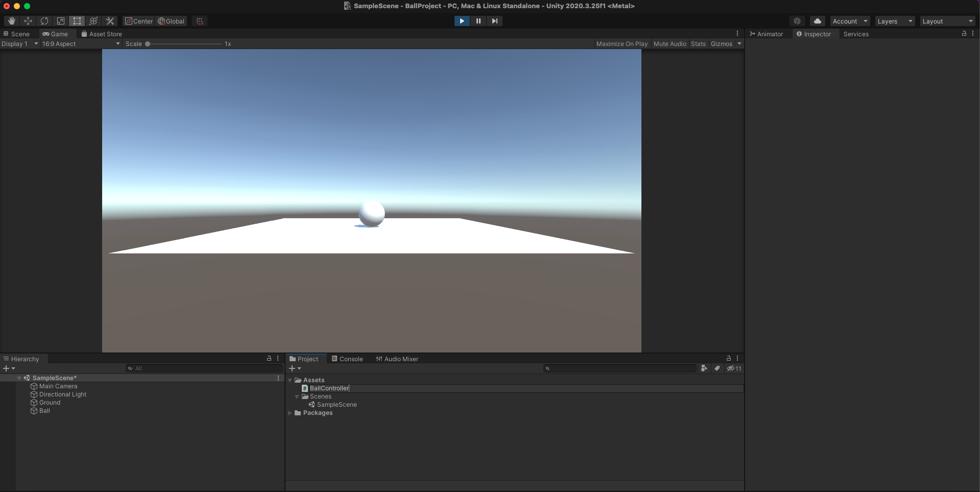Open the Layers dropdown
This screenshot has width=980, height=492.
[x=894, y=21]
